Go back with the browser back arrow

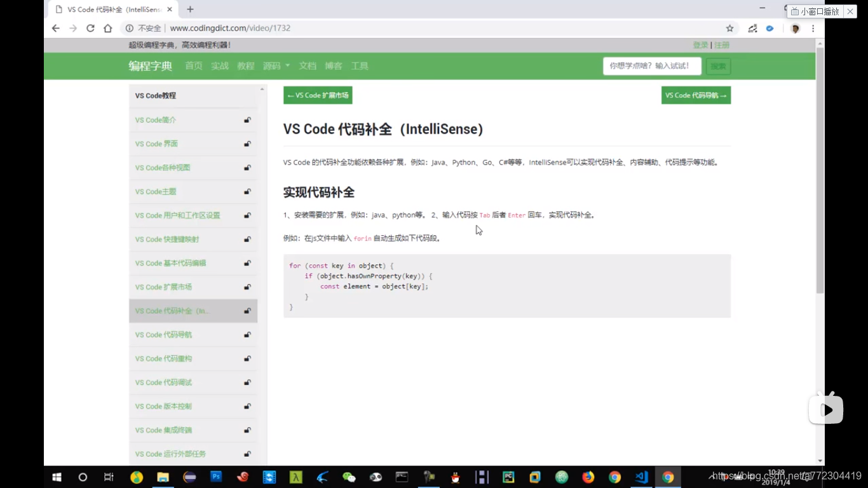pos(56,28)
